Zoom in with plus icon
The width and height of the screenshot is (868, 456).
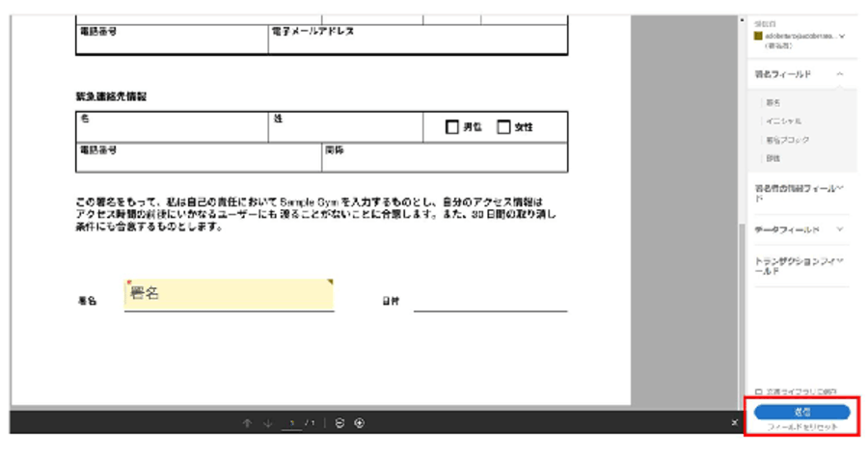[x=360, y=423]
